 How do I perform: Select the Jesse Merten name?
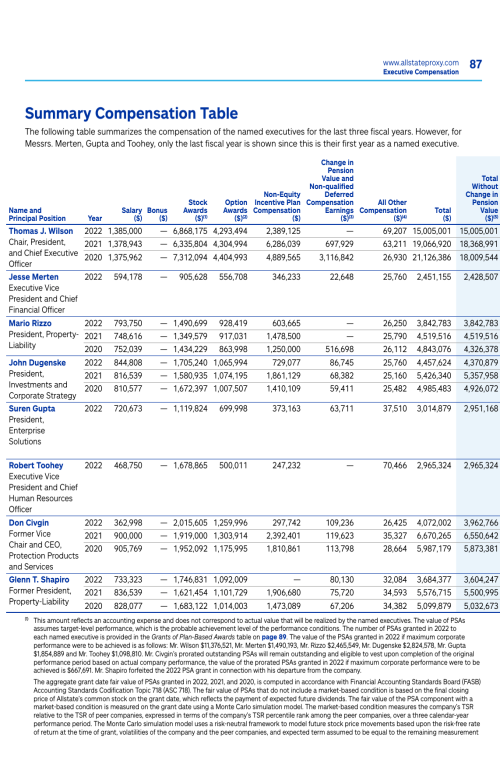[33, 277]
